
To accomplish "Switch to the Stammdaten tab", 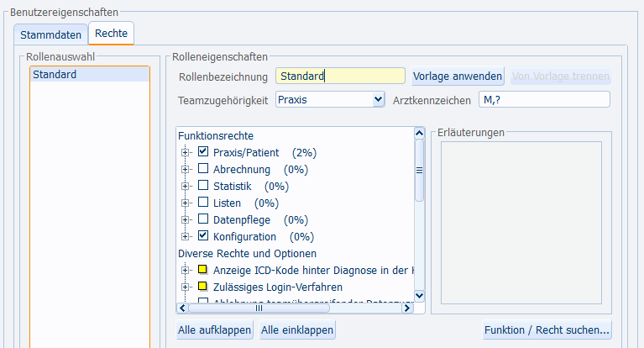I will 51,34.
